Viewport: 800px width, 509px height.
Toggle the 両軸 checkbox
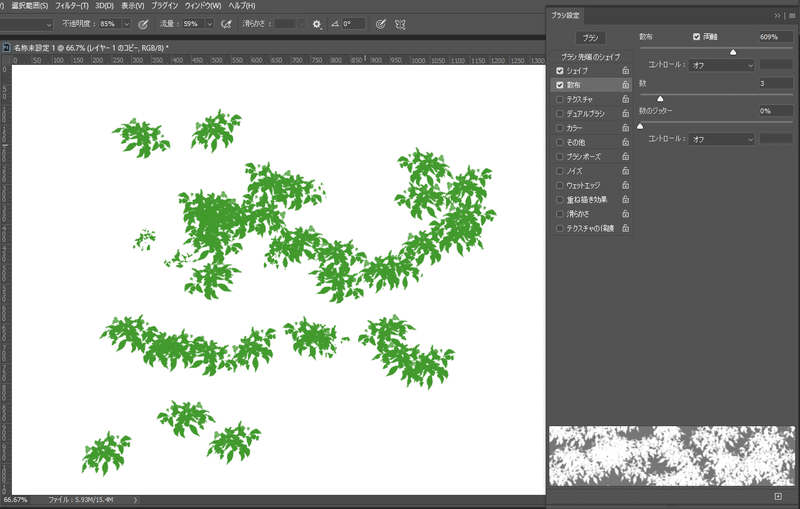click(x=696, y=37)
